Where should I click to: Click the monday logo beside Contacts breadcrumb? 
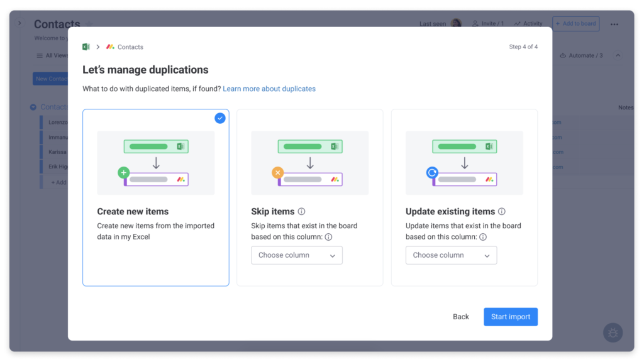[x=110, y=47]
